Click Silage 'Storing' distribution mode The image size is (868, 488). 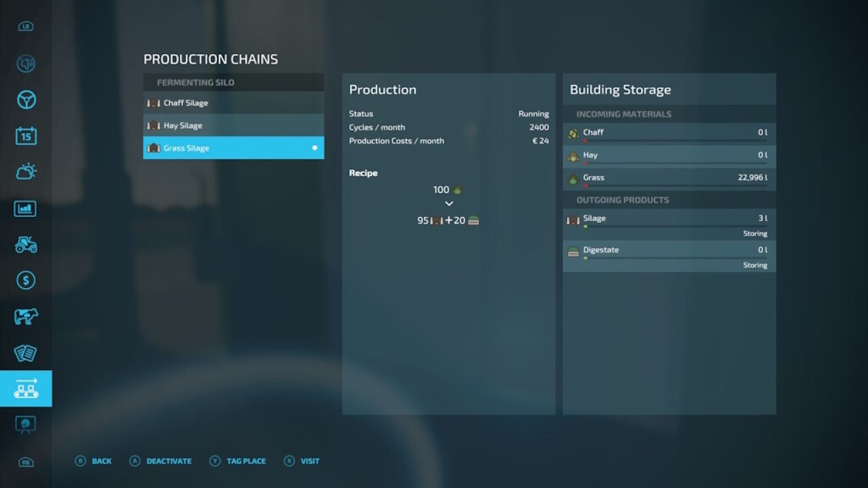pyautogui.click(x=755, y=234)
